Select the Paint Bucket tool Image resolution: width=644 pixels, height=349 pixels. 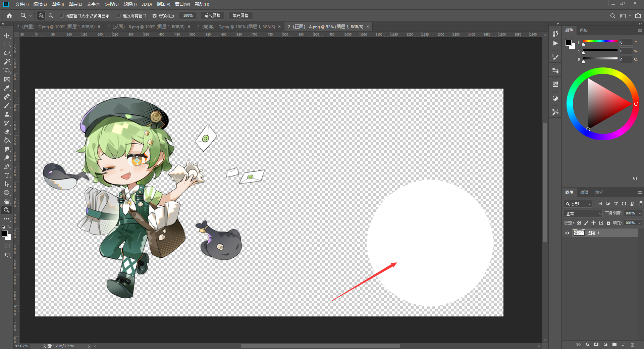click(7, 140)
